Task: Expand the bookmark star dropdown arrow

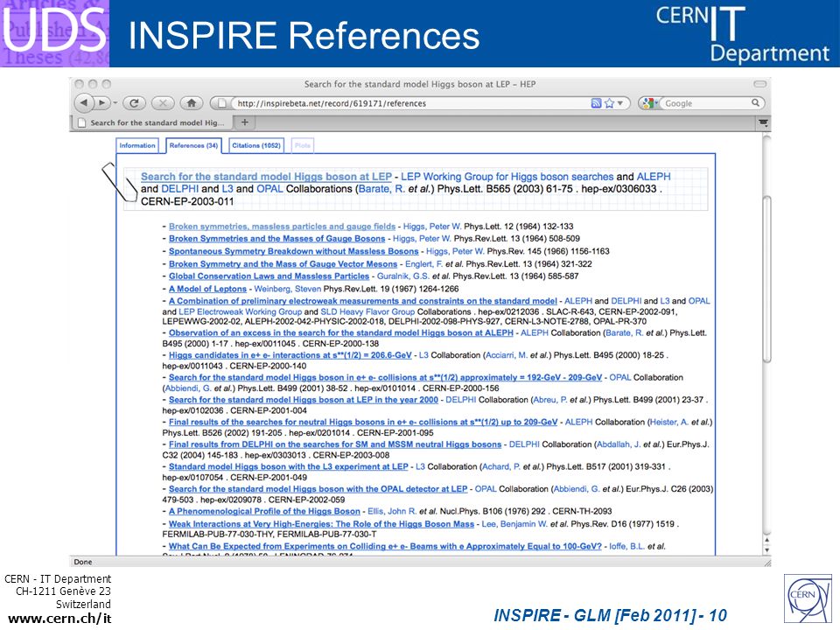Action: tap(620, 103)
